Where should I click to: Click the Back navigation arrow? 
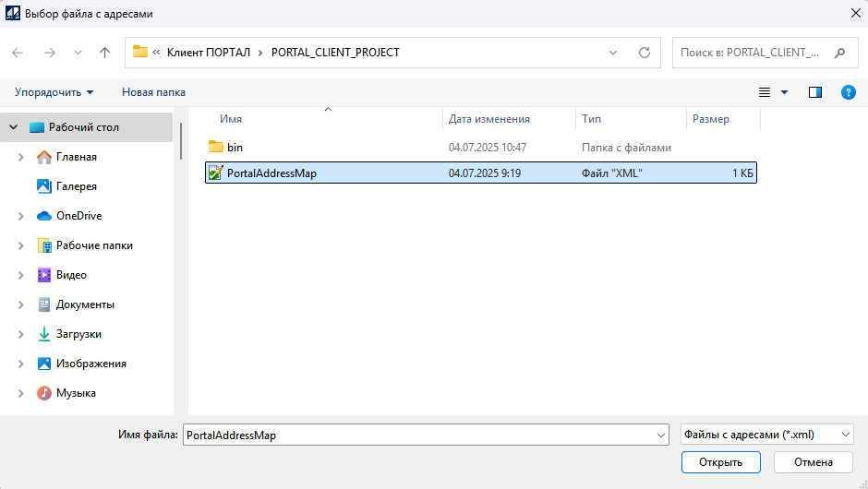tap(18, 53)
